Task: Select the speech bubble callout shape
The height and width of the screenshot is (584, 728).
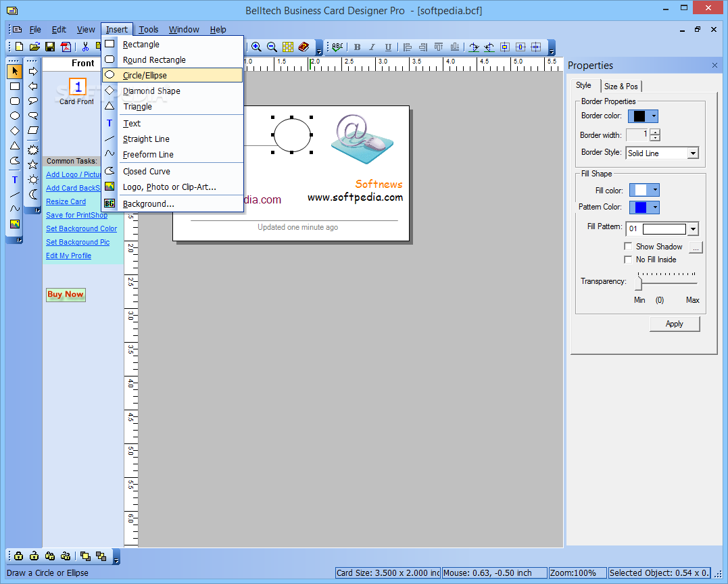Action: (x=33, y=101)
